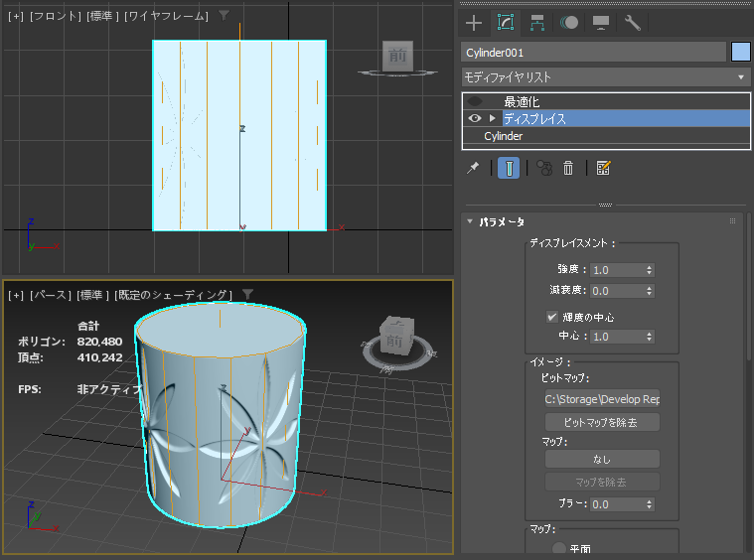Open the Utilities panel wrench tab
The image size is (754, 560).
click(x=633, y=23)
